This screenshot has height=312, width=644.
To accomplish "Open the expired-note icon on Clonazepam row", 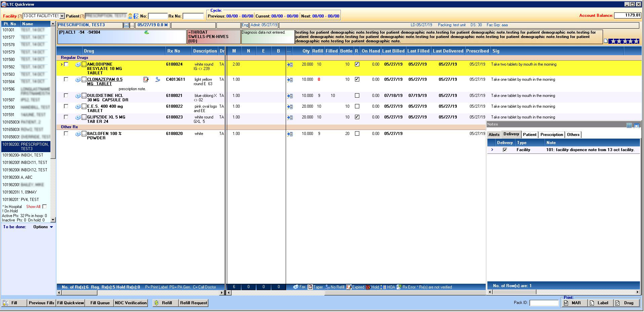I will (x=146, y=80).
